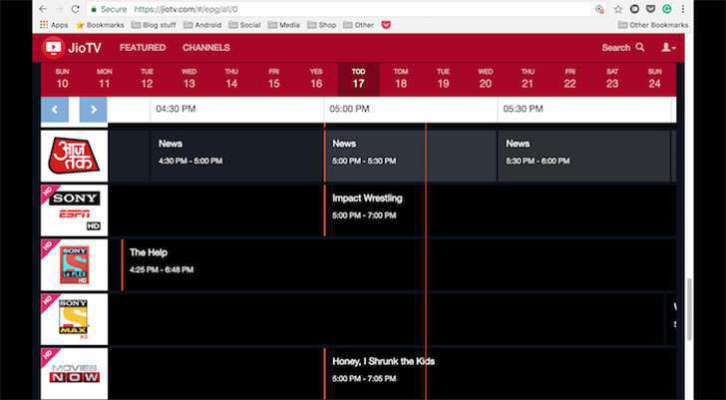The width and height of the screenshot is (726, 400).
Task: Open the Impact Wrestling programme
Action: click(500, 211)
